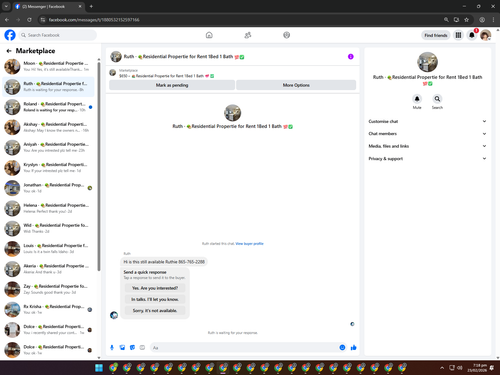This screenshot has width=500, height=375.
Task: Open the conversation with Wid
Action: [x=48, y=228]
